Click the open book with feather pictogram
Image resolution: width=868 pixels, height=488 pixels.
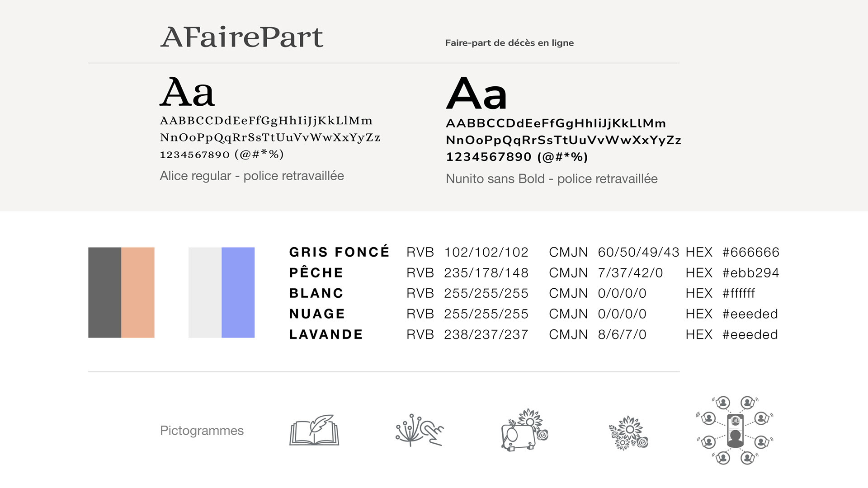point(314,430)
